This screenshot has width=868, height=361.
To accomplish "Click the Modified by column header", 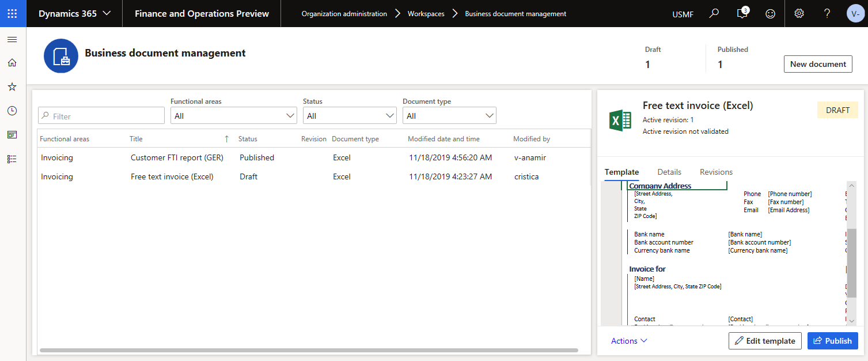I will [532, 139].
